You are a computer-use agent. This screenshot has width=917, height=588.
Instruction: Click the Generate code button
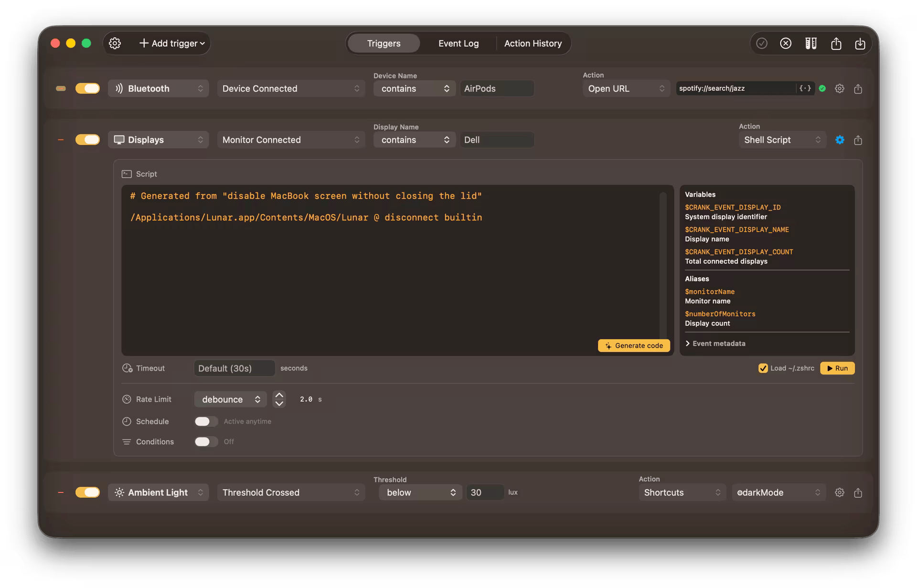(x=634, y=345)
